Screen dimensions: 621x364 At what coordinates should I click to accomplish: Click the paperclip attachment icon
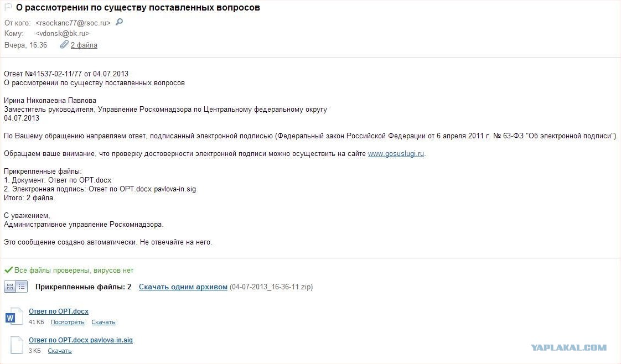click(64, 45)
